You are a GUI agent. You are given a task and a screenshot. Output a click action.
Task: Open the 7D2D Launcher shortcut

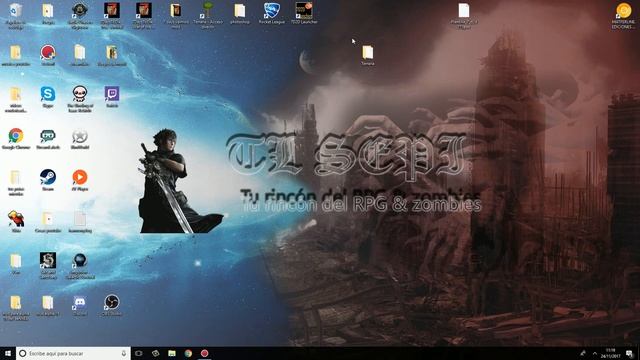(304, 11)
